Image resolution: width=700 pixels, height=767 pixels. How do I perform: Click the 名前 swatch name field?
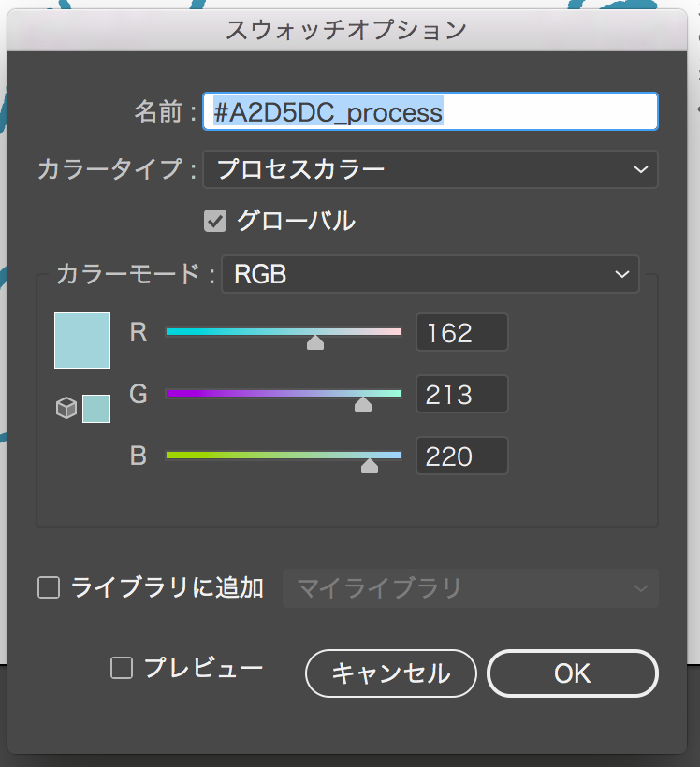[x=430, y=111]
